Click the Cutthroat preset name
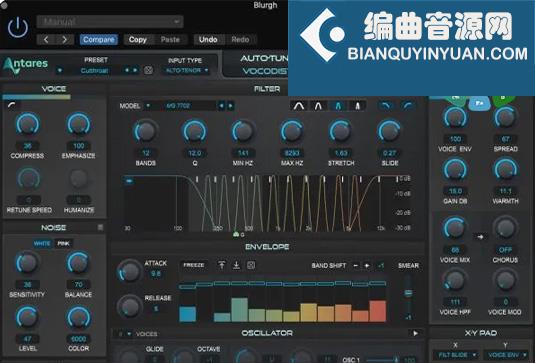Viewport: 535px width, 363px height. [x=94, y=71]
